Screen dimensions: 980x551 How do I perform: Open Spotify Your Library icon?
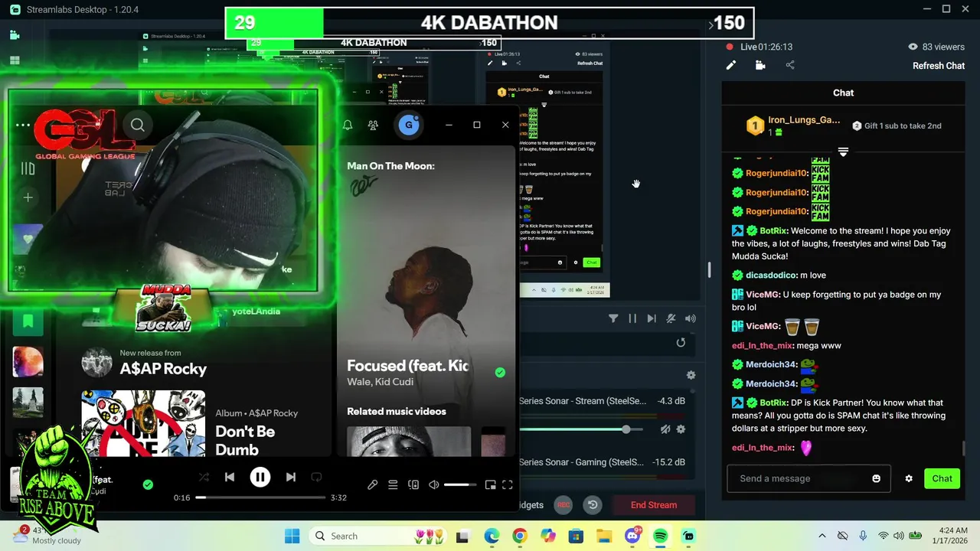click(x=28, y=168)
